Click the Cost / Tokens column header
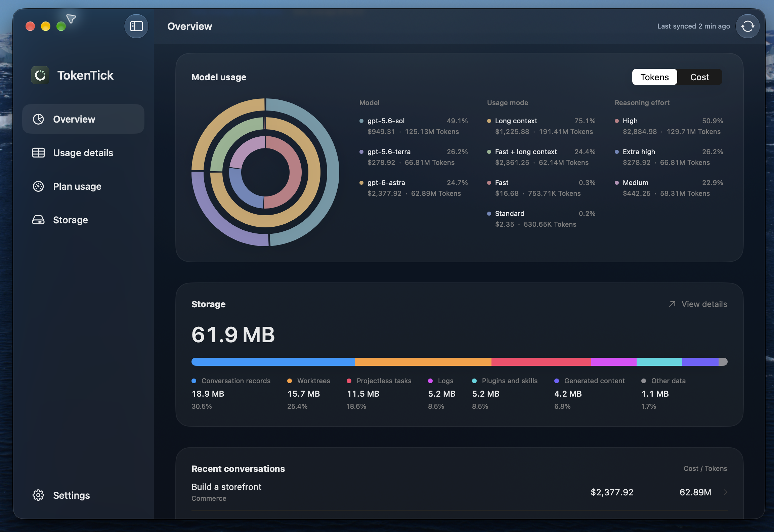This screenshot has height=532, width=774. point(705,469)
